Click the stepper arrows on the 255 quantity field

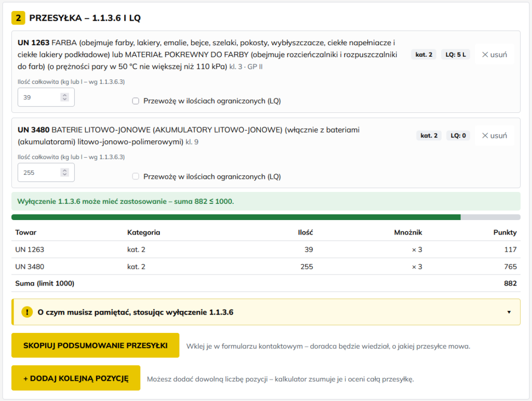64,173
